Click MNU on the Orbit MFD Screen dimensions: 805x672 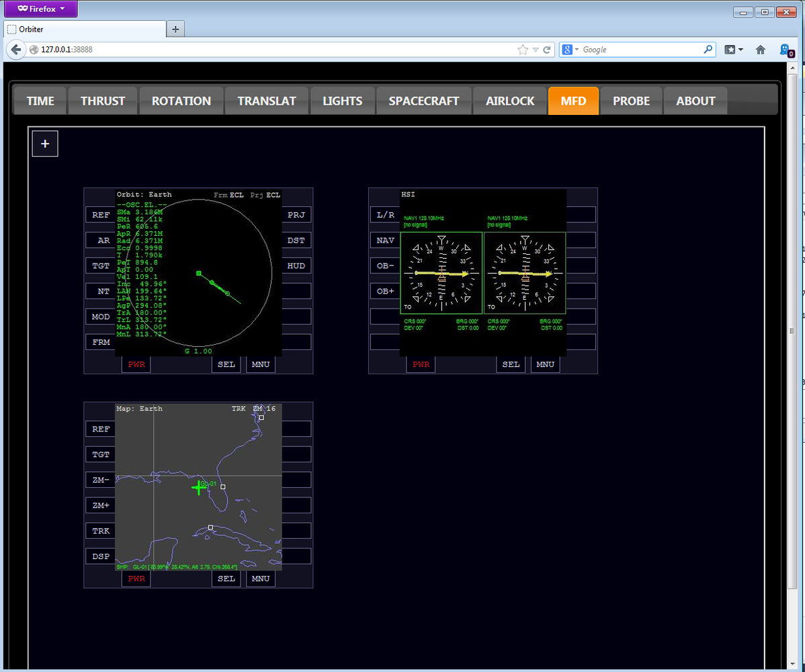(x=261, y=364)
